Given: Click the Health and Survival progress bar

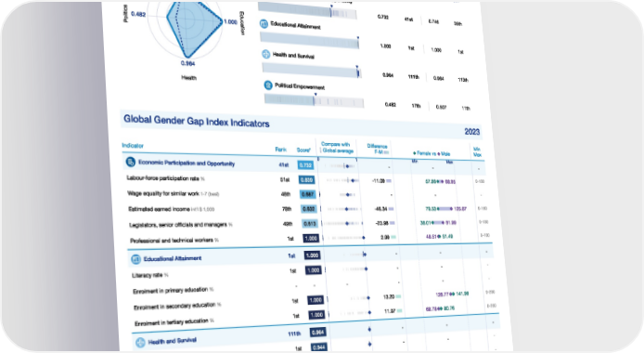Looking at the screenshot, I should pos(311,70).
